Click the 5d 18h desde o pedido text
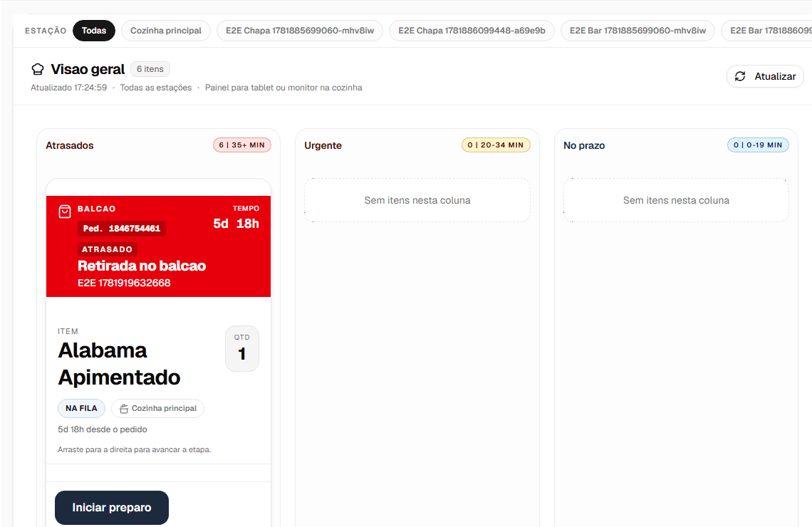Viewport: 812px width, 527px height. coord(103,429)
